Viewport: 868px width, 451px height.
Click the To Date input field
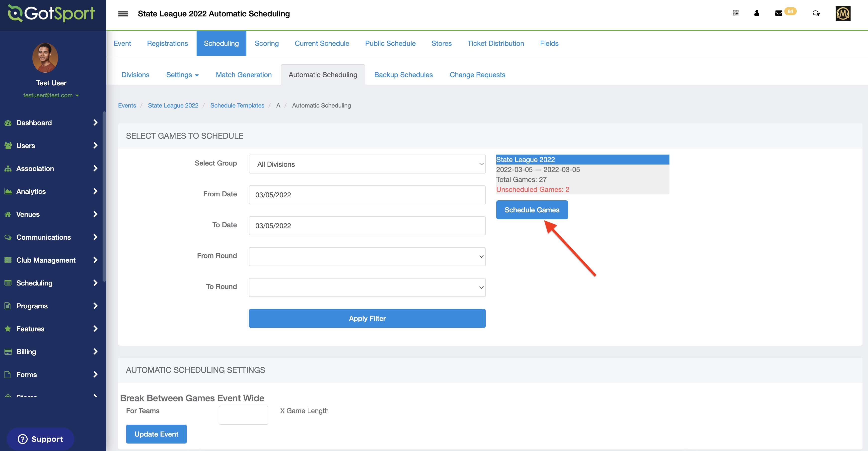tap(367, 225)
